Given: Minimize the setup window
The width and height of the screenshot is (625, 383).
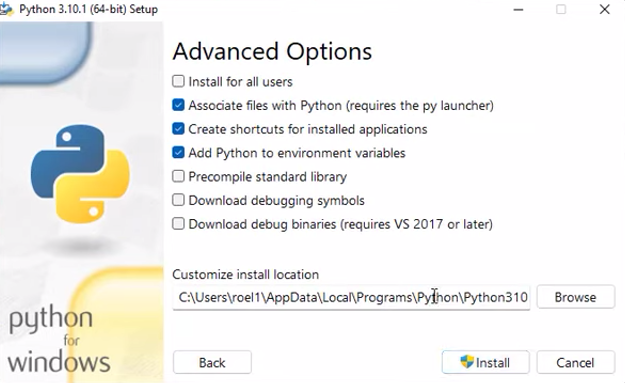Looking at the screenshot, I should 518,10.
